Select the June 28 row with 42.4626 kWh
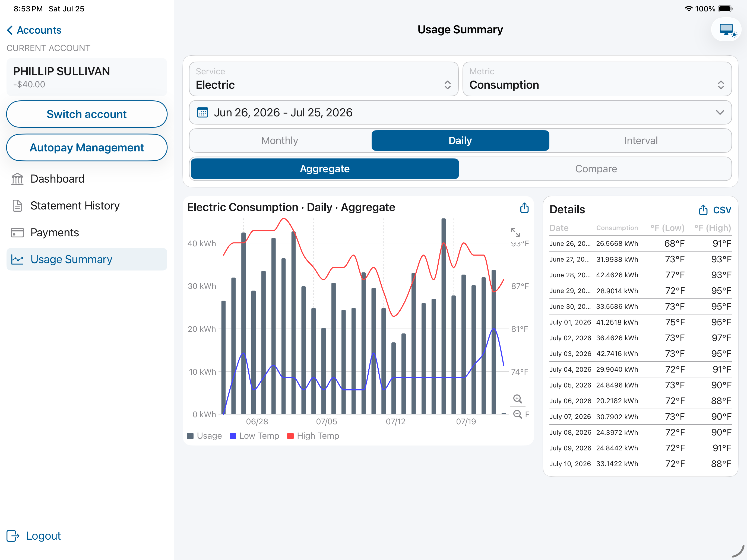747x560 pixels. coord(640,275)
